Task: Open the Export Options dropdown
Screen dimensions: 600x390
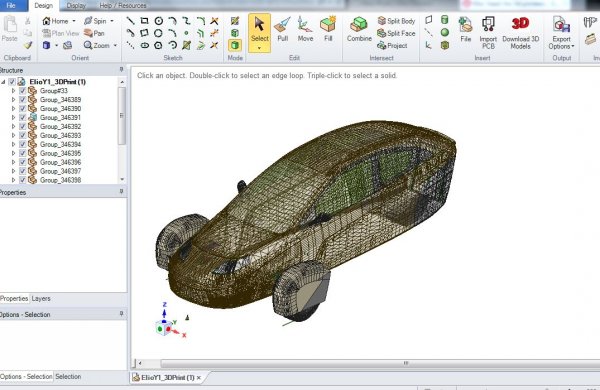Action: pos(561,33)
